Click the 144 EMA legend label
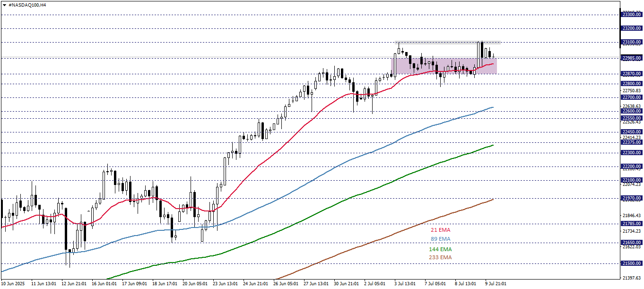Screen dimensions: 644x289 441,249
